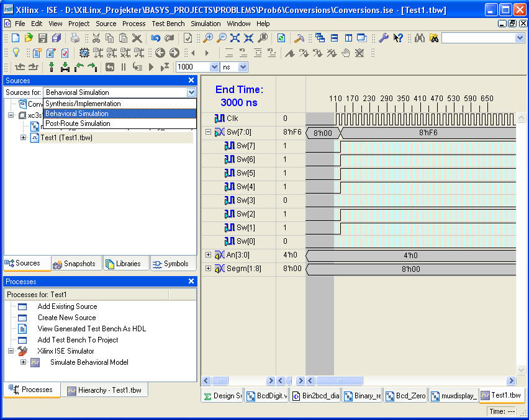Open the simulation time value dropdown
529x420 pixels.
pos(214,67)
